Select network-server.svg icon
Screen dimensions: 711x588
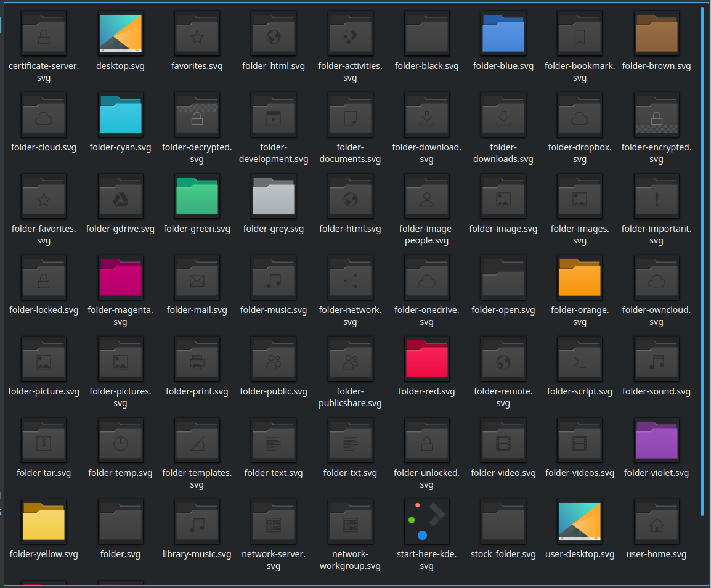274,521
